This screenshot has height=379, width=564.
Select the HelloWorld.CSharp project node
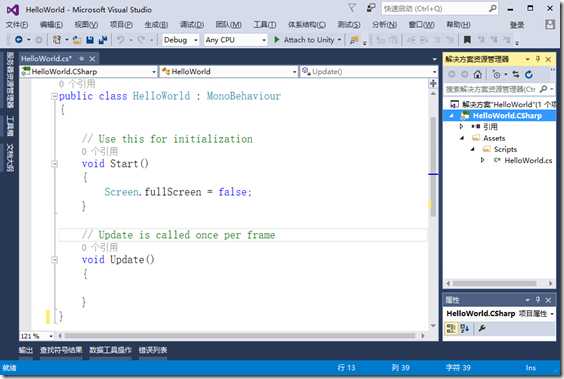tap(507, 115)
